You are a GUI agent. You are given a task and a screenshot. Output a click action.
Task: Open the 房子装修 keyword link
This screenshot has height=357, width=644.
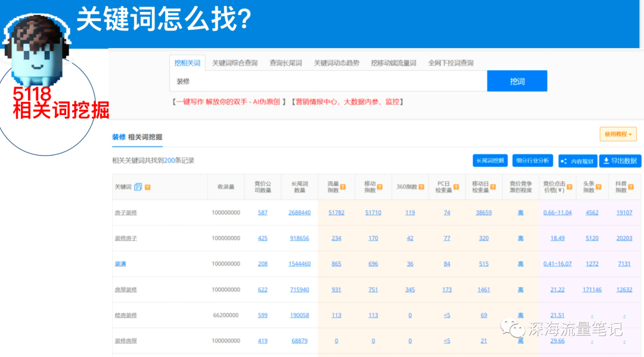126,213
